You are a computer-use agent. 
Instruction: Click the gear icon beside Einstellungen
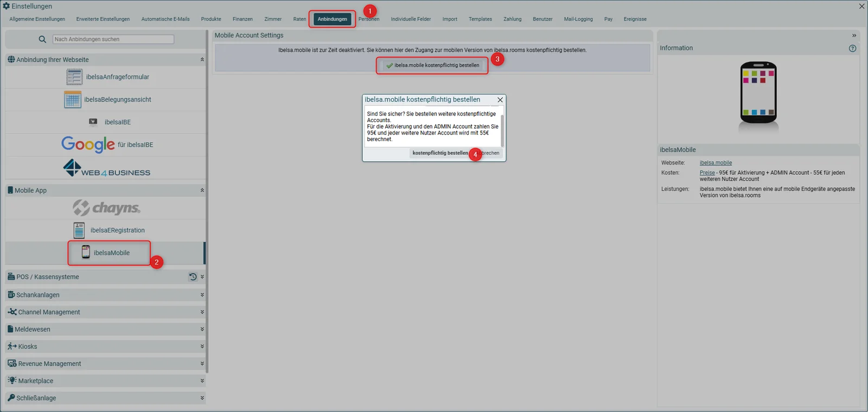click(7, 6)
